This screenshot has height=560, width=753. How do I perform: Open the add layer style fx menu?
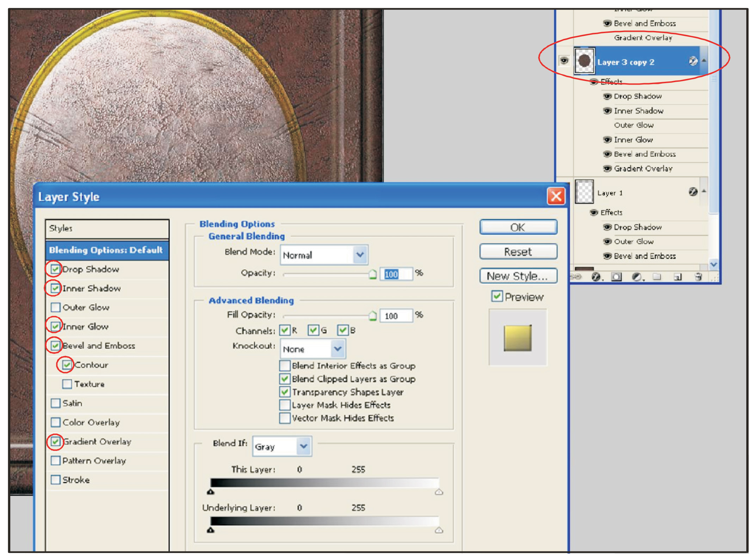[596, 277]
